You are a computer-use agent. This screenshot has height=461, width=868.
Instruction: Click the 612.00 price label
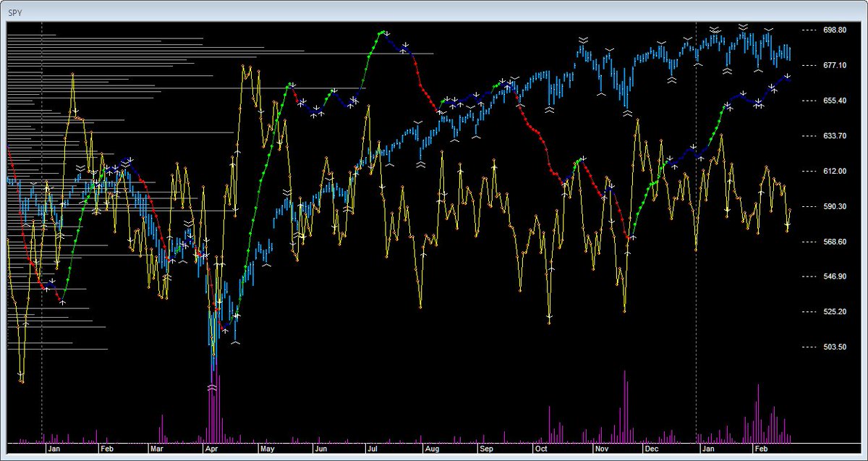coord(834,171)
